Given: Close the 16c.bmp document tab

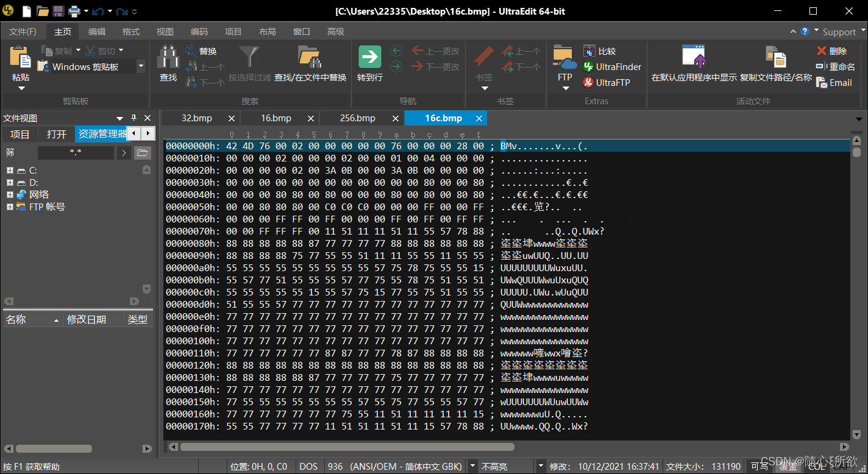Looking at the screenshot, I should tap(479, 118).
